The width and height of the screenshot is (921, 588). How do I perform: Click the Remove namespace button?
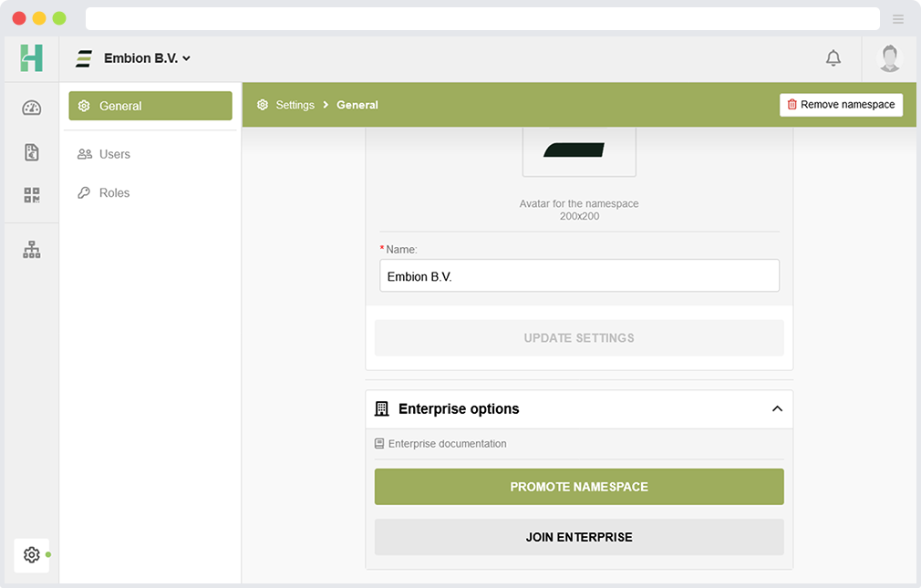pyautogui.click(x=841, y=105)
